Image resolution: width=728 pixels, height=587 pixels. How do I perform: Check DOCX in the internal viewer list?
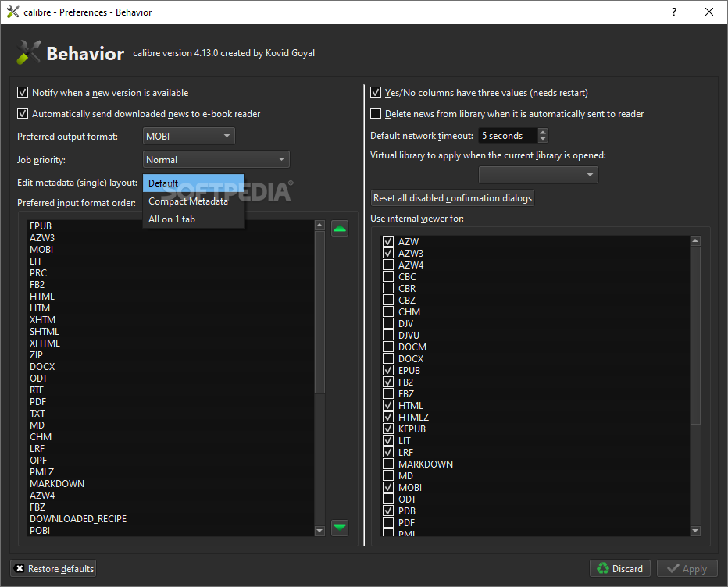(x=388, y=359)
